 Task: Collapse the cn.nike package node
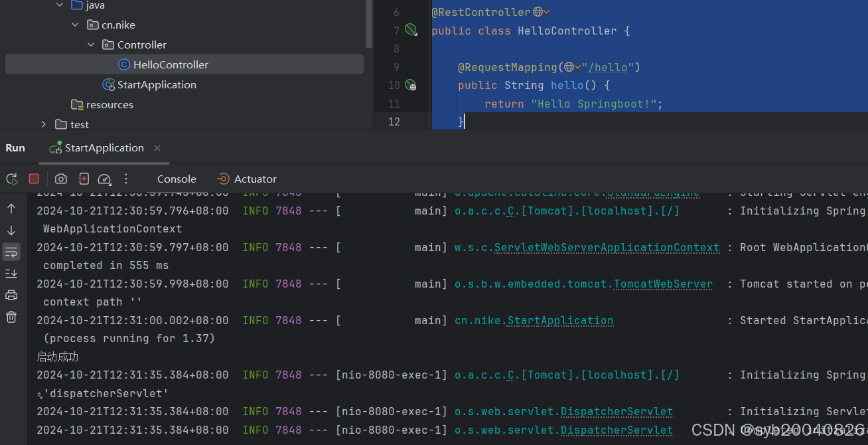coord(75,25)
